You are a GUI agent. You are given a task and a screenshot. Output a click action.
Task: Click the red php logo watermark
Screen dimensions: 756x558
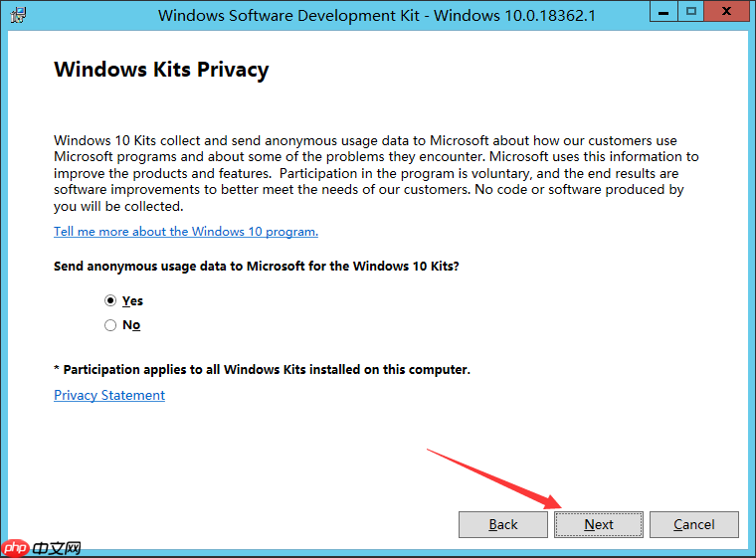tap(16, 547)
